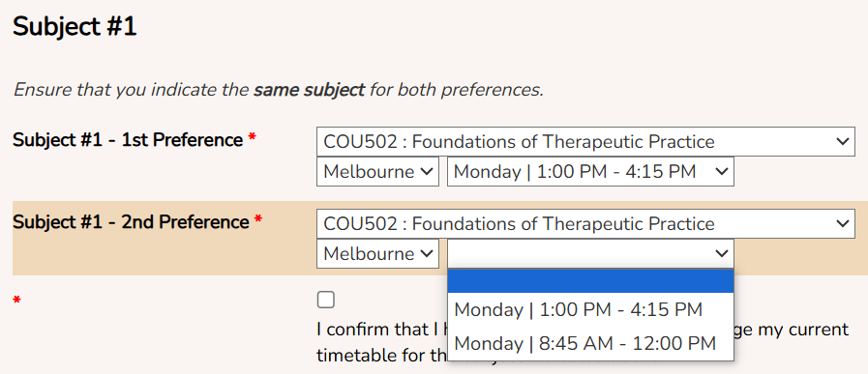The image size is (868, 374).
Task: Click the red asterisk beside 2nd Preference label
Action: point(257,221)
